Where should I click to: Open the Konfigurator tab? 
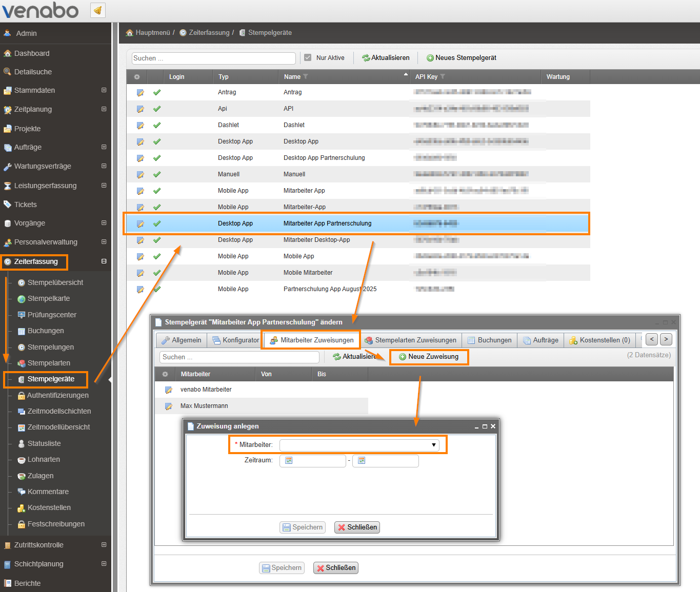[x=235, y=340]
